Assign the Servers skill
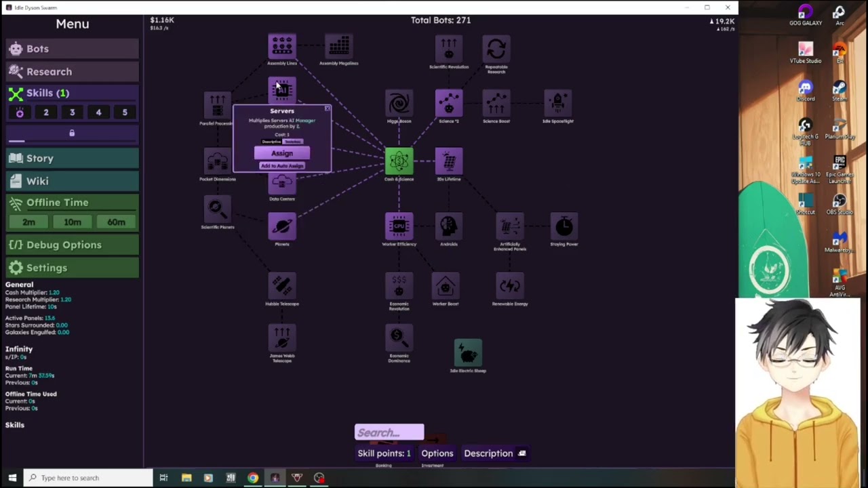 pos(282,153)
